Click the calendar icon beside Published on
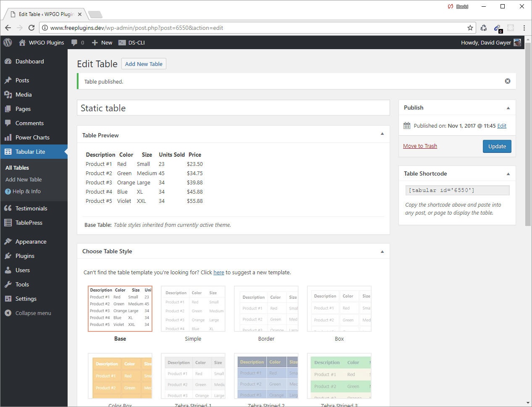 407,126
